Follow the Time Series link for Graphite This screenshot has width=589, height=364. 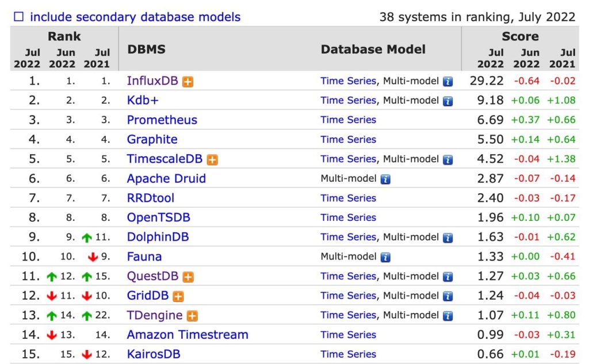click(348, 139)
